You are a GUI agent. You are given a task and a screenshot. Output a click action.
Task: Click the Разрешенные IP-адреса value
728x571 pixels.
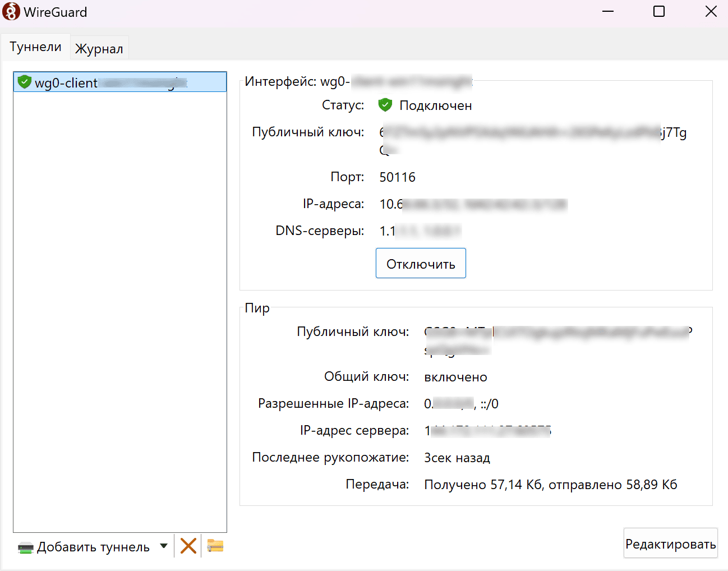[x=462, y=404]
